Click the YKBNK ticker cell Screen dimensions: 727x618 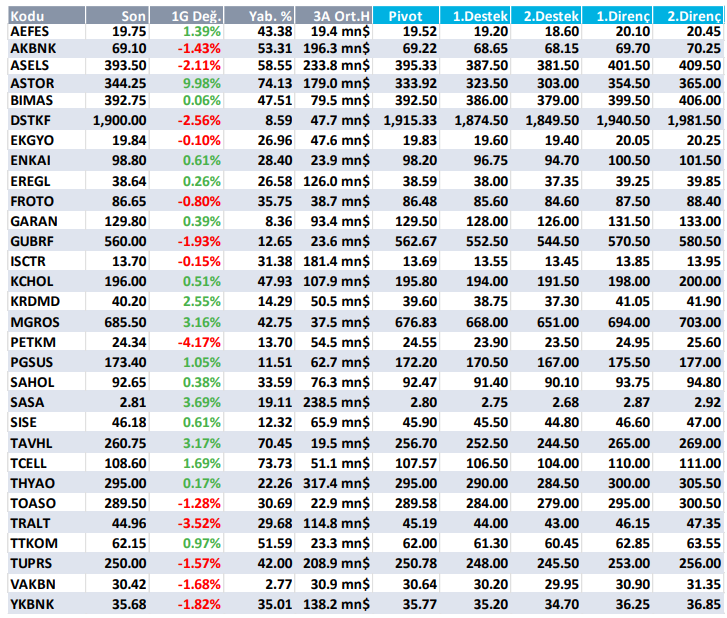(32, 605)
